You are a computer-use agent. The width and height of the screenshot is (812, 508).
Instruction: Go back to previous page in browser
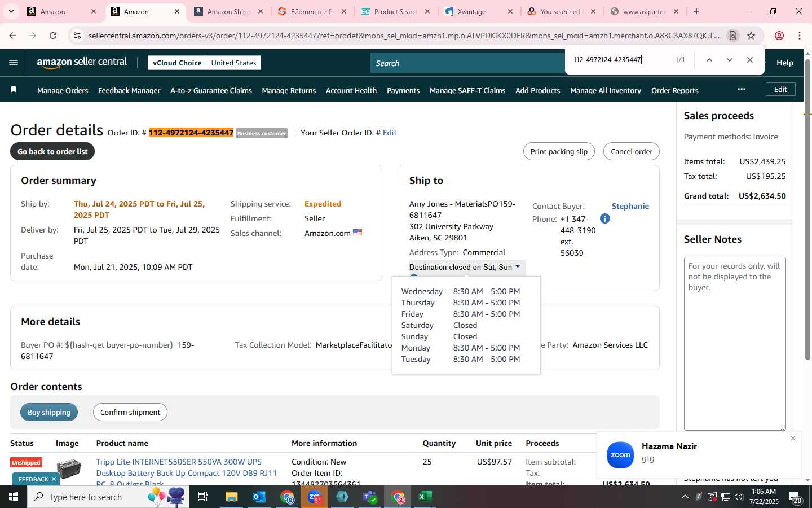12,36
